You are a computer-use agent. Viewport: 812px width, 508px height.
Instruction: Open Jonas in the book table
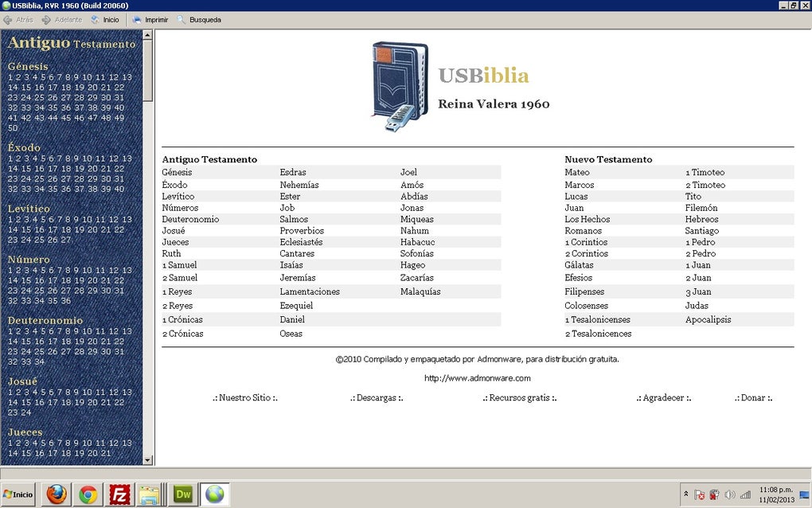pyautogui.click(x=412, y=208)
